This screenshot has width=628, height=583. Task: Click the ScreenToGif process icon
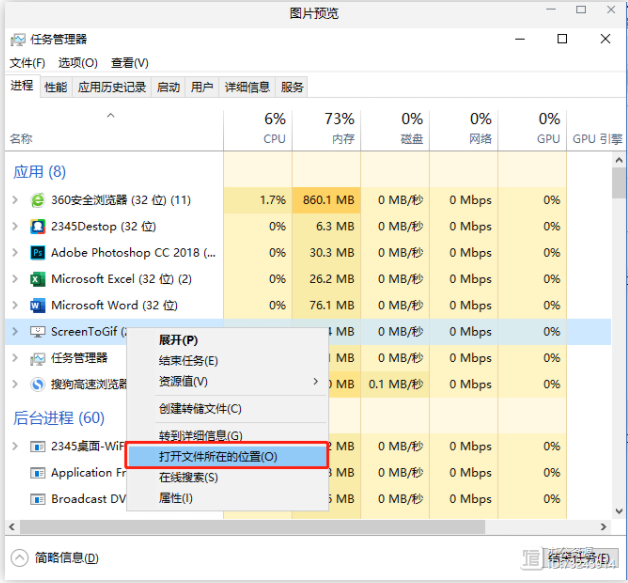pyautogui.click(x=38, y=332)
